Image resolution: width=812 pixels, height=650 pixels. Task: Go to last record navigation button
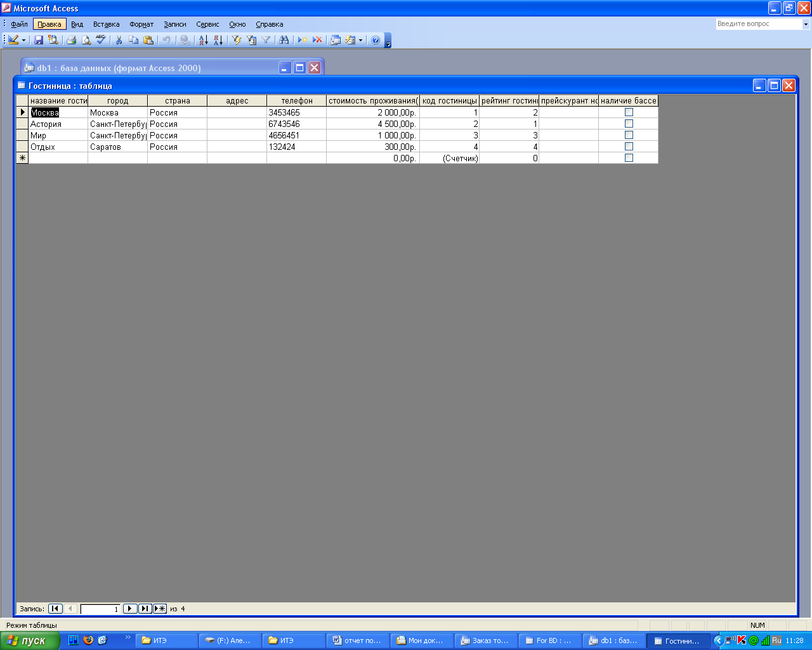pos(145,609)
